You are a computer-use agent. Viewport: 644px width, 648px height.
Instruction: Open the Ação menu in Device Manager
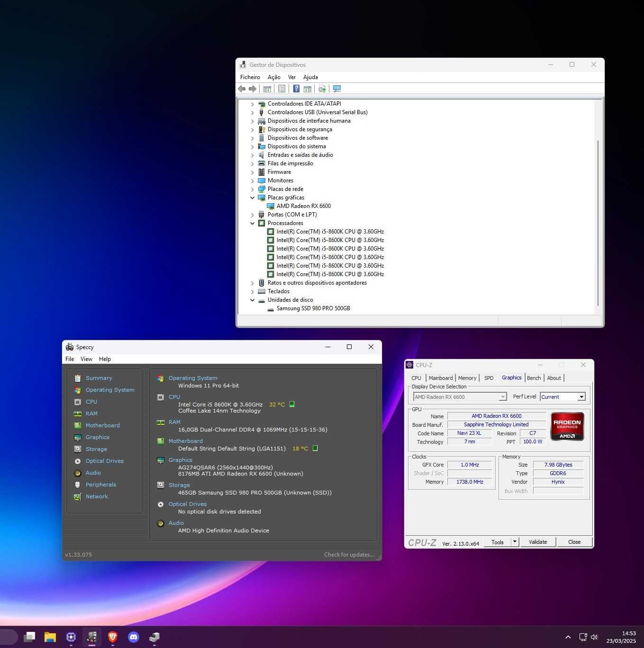point(274,77)
